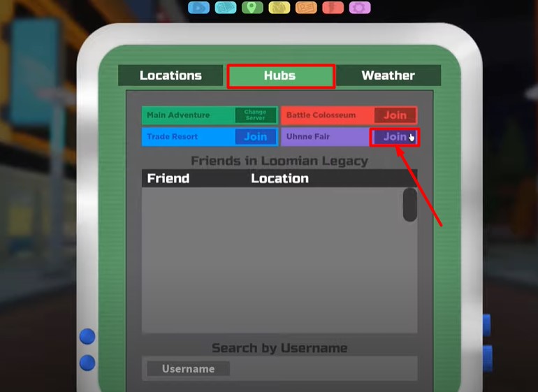Click the friends list scrollbar handle

409,205
